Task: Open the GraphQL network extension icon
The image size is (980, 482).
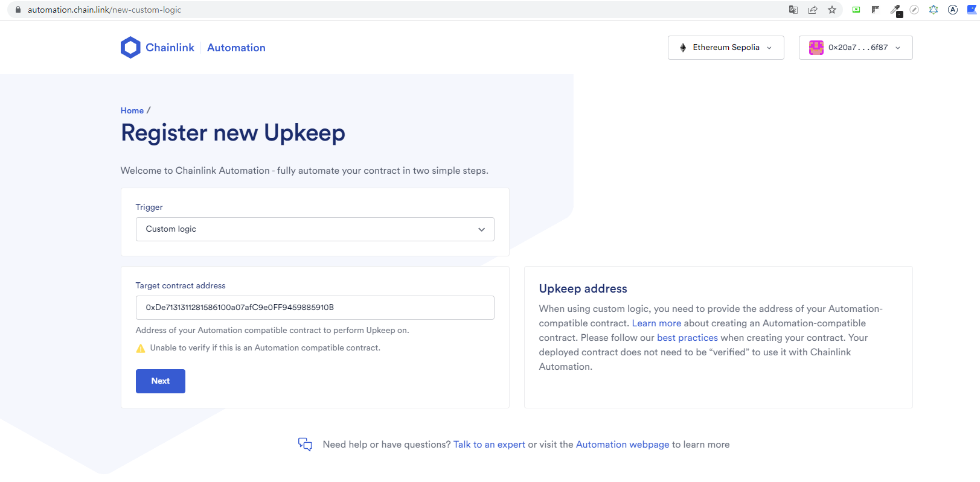Action: pos(934,10)
